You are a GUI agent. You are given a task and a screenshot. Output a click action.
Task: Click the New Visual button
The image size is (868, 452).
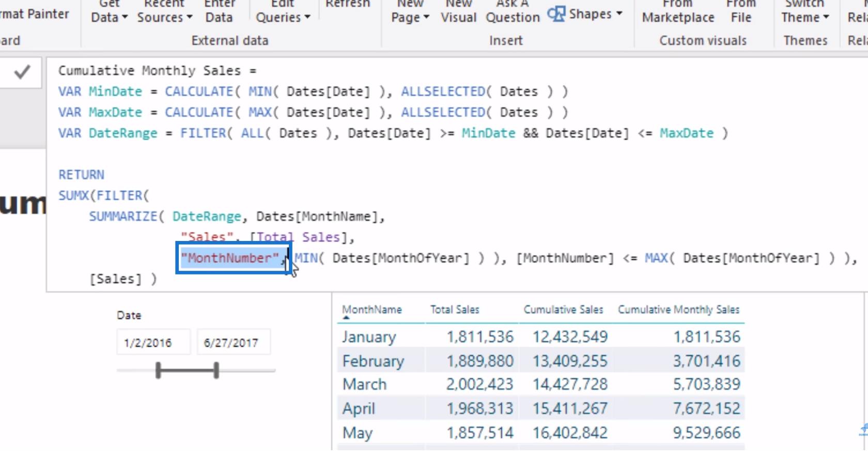coord(459,11)
